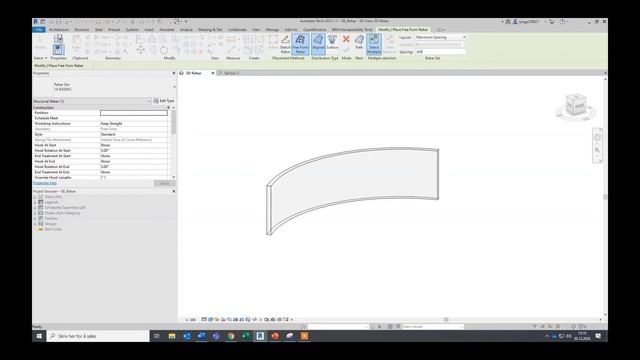This screenshot has height=360, width=640.
Task: Cancel with the red X Mode button
Action: click(x=346, y=39)
